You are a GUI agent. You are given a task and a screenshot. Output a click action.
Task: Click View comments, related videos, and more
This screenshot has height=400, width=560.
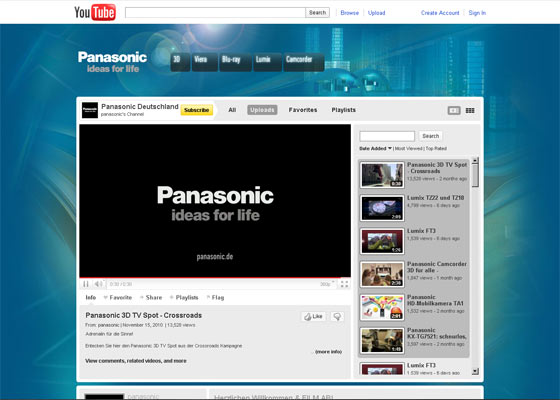pyautogui.click(x=136, y=361)
